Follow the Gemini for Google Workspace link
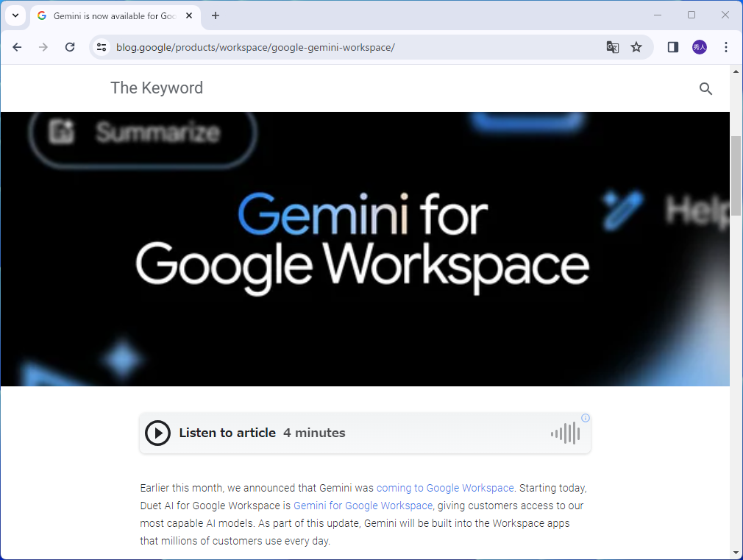The height and width of the screenshot is (560, 743). (363, 506)
